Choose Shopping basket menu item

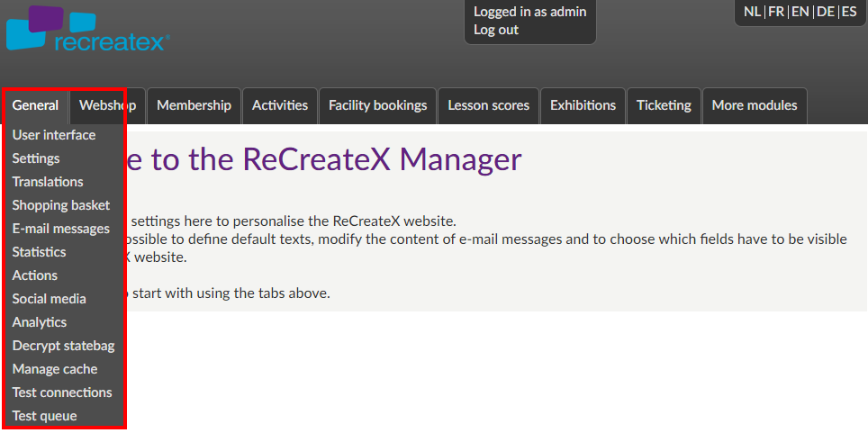click(x=61, y=205)
